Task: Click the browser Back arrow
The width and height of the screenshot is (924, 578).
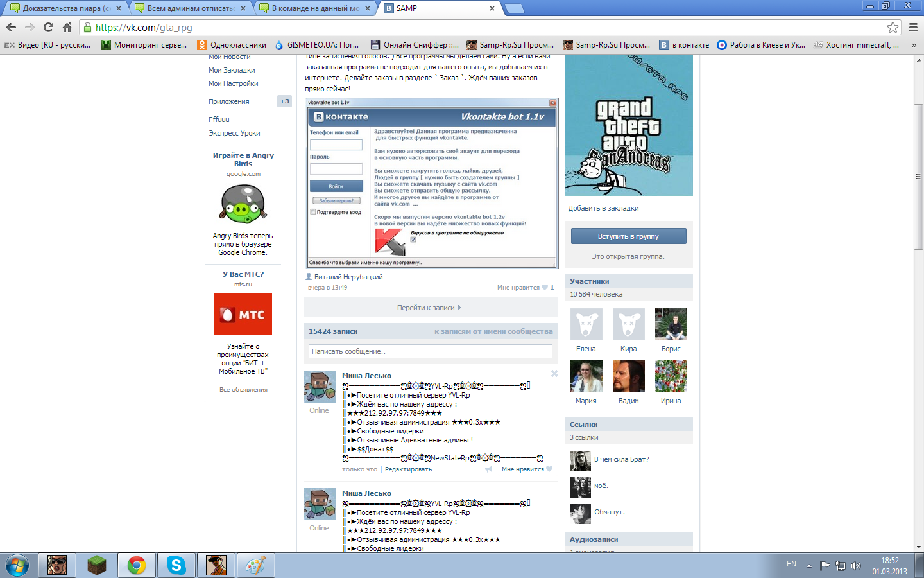Action: [x=11, y=28]
